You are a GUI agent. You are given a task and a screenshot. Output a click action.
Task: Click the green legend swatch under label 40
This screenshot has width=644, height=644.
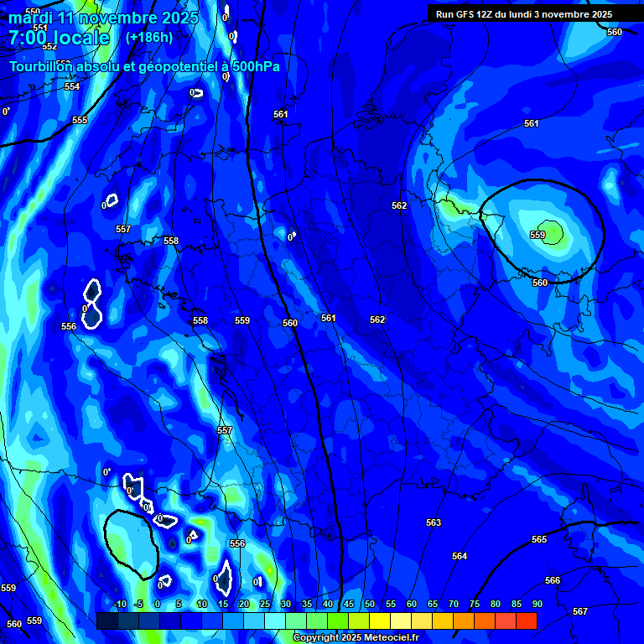point(338,621)
